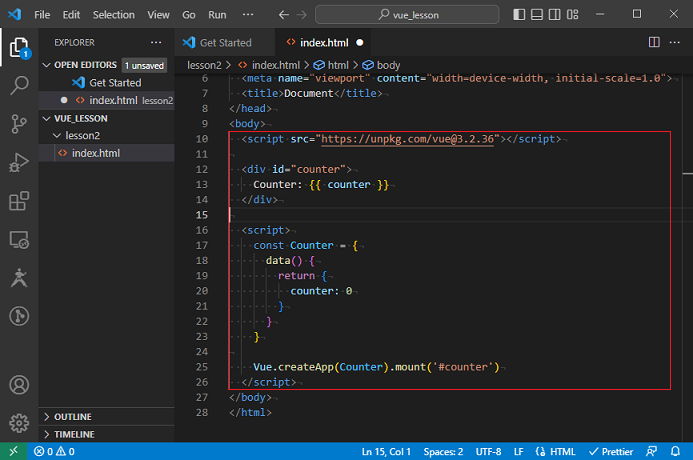
Task: Click the 1 unsaved badge
Action: pyautogui.click(x=145, y=65)
